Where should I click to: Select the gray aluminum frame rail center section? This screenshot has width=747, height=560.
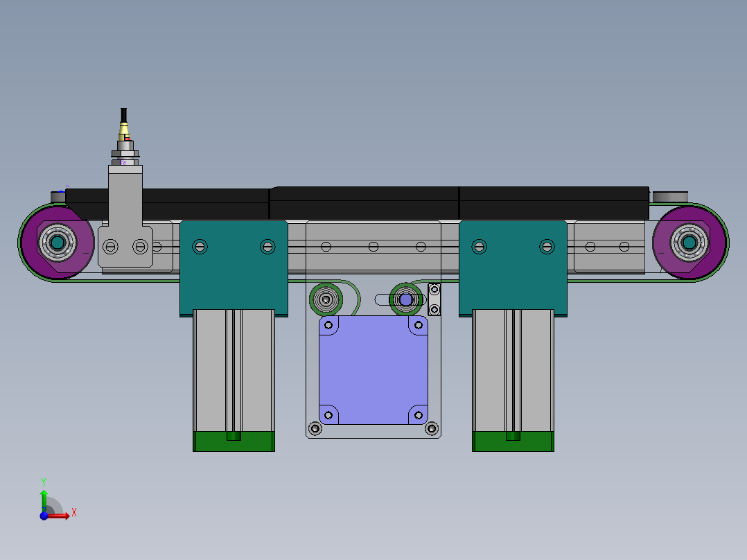[373, 247]
